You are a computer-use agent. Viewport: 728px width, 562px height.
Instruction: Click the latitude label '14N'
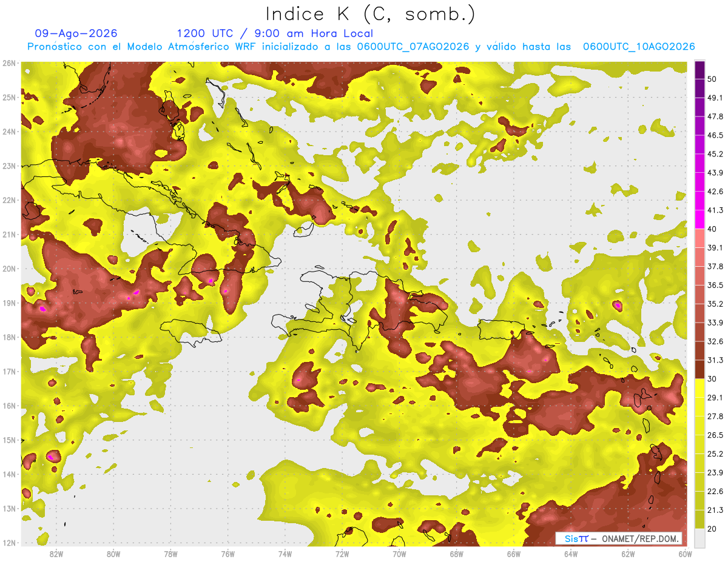pyautogui.click(x=8, y=474)
